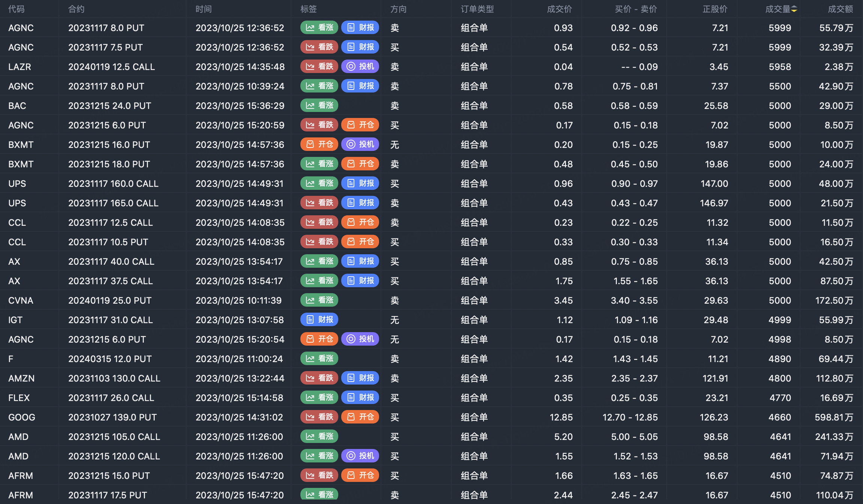Click contract 20240315 12.0 PUT
Image resolution: width=863 pixels, height=504 pixels.
[110, 359]
